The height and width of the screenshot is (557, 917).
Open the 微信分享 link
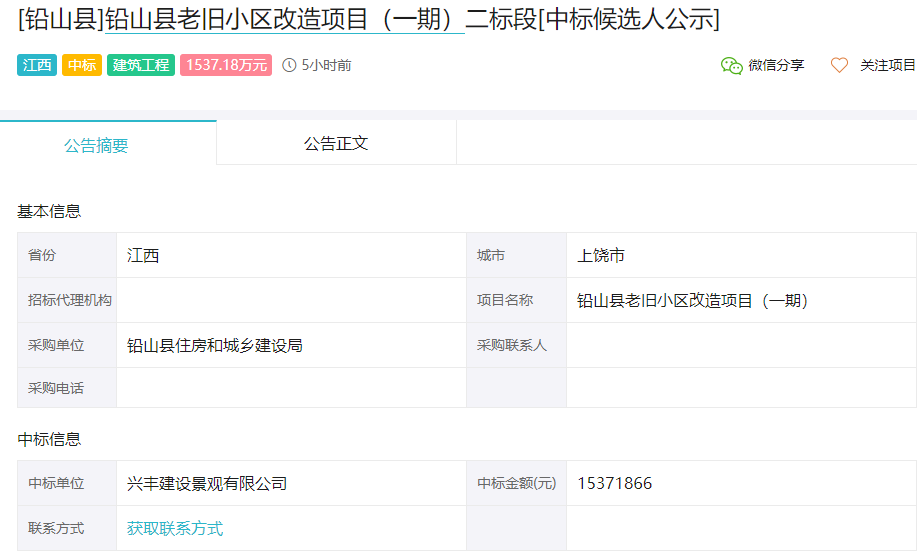click(x=776, y=65)
